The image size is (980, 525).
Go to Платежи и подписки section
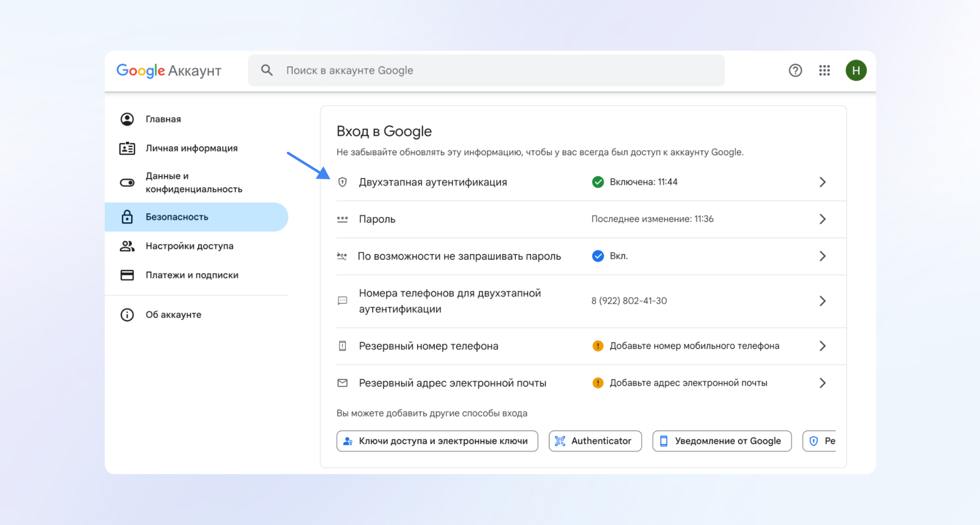click(192, 275)
